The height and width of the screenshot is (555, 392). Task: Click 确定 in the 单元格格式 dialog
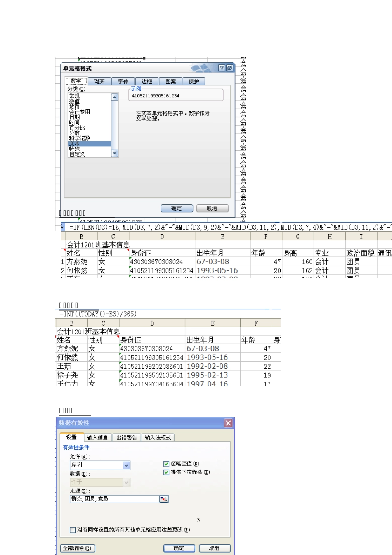[177, 209]
